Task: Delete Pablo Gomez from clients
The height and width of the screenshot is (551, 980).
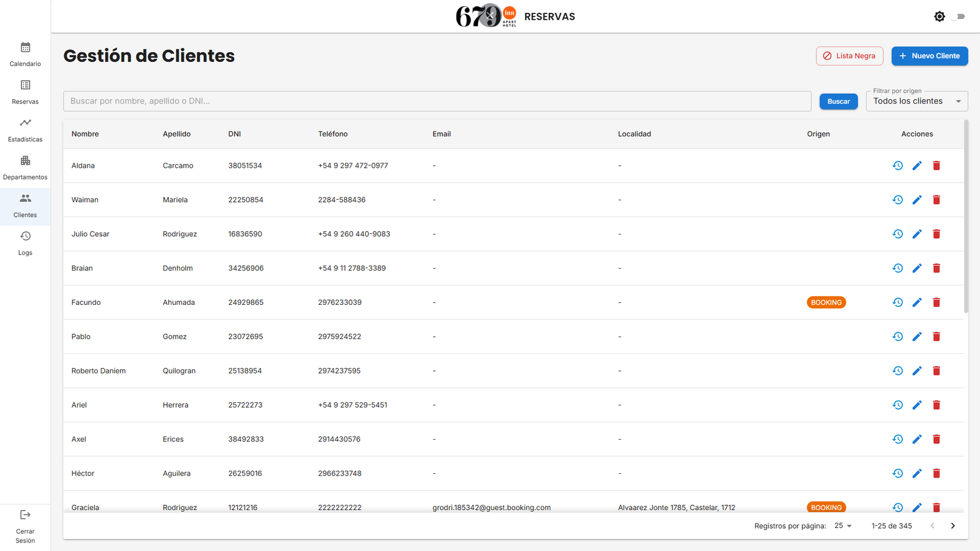Action: 937,337
